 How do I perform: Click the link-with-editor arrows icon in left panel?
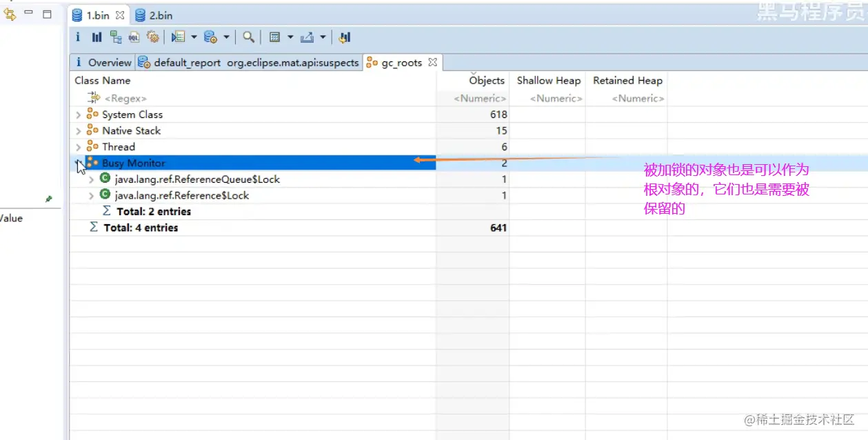[x=10, y=14]
